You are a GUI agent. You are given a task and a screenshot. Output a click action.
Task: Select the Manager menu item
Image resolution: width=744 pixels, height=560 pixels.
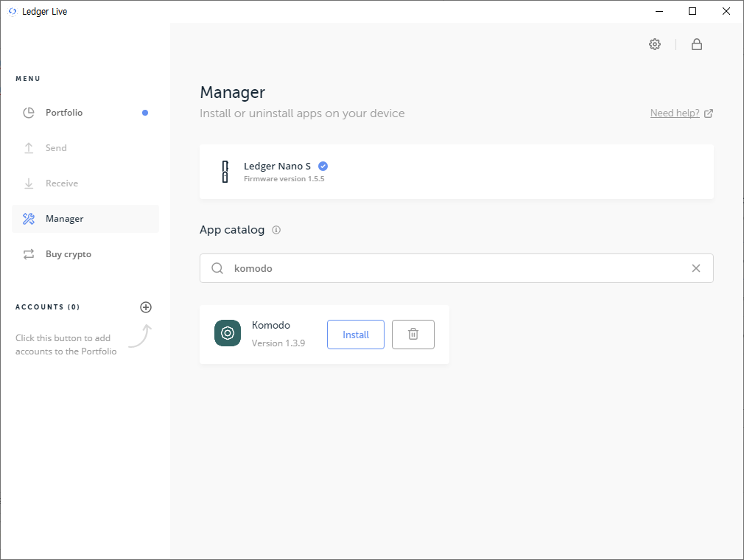(x=85, y=219)
